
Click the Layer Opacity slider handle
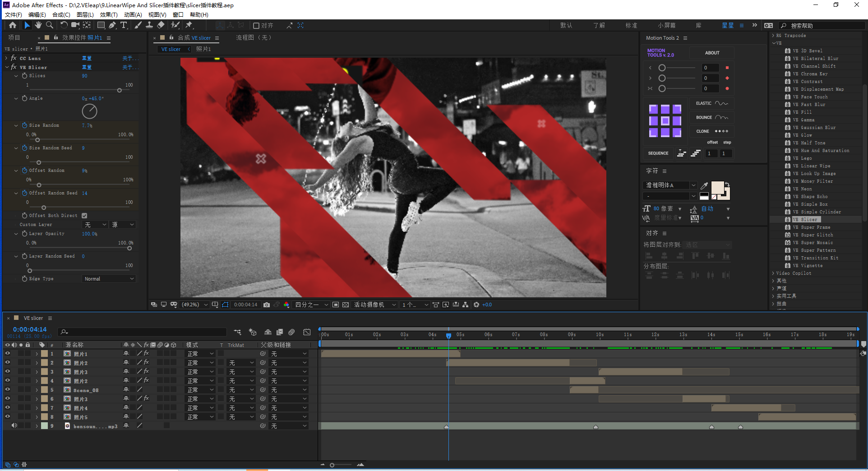[x=129, y=248]
